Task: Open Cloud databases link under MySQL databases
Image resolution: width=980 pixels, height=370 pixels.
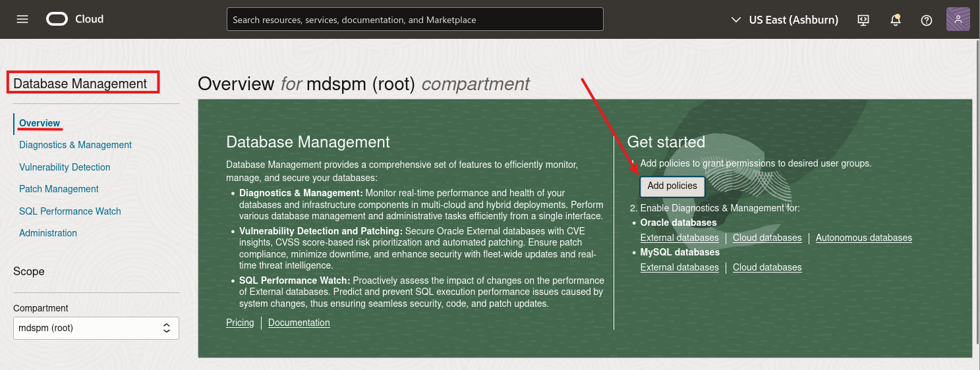Action: [x=767, y=267]
